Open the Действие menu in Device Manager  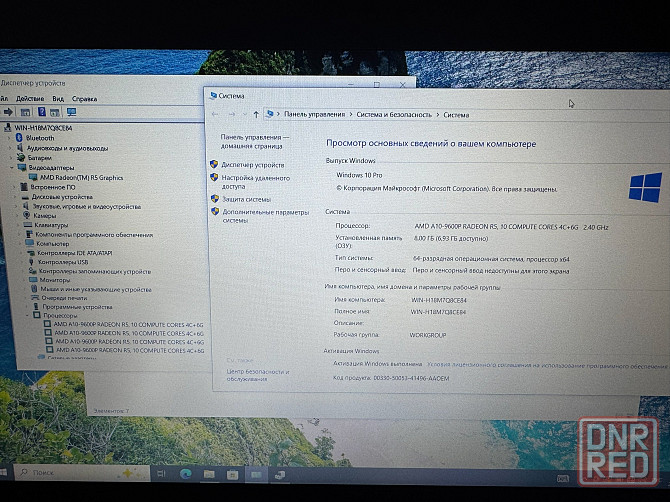(x=30, y=99)
